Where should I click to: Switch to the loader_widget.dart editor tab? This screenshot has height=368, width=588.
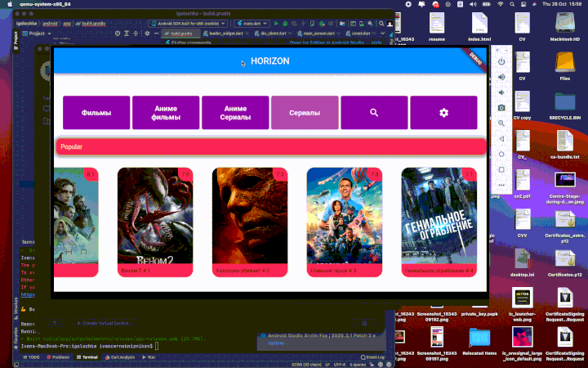(225, 34)
